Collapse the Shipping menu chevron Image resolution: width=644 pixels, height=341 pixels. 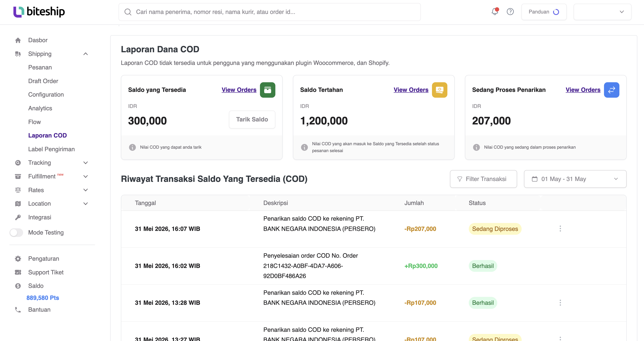click(x=86, y=54)
